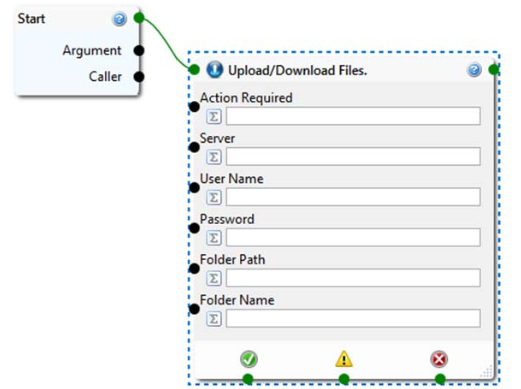The width and height of the screenshot is (521, 389).
Task: Select the Argument output connector dot
Action: (x=139, y=50)
